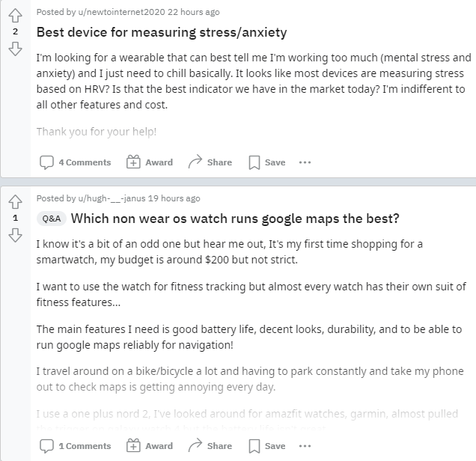The height and width of the screenshot is (461, 476).
Task: Open 4 Comments on the stress post
Action: point(75,162)
